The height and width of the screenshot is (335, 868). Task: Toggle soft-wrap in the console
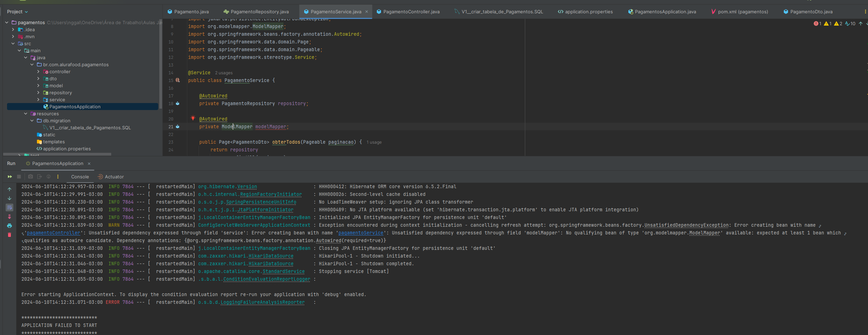(x=9, y=207)
